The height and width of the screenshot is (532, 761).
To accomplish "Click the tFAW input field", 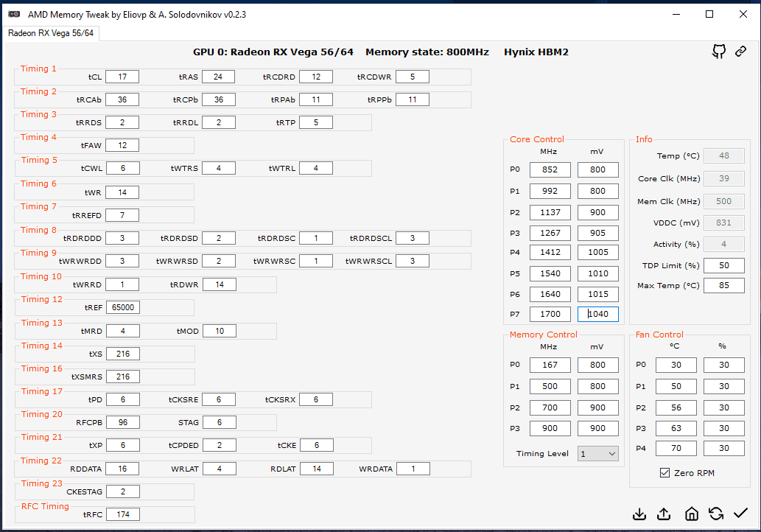I will click(122, 145).
